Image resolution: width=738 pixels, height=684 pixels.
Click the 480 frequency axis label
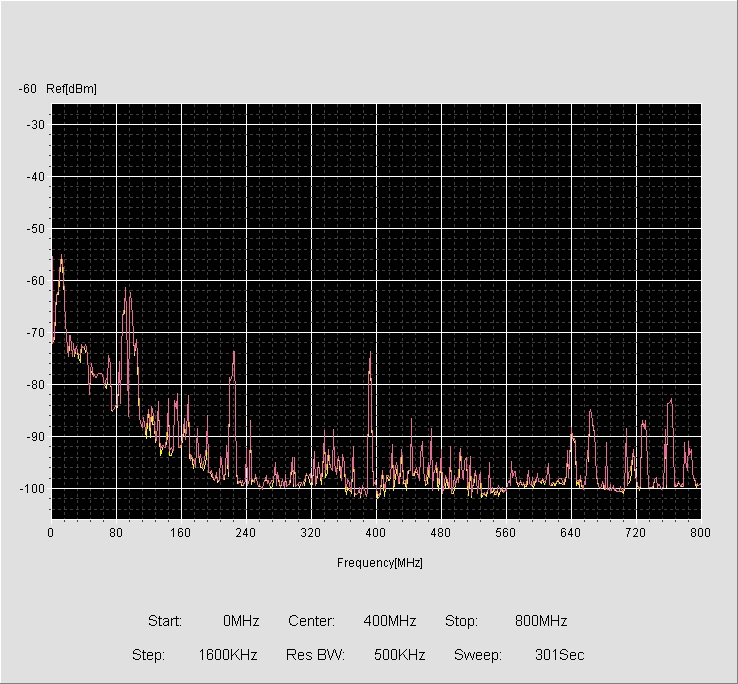pyautogui.click(x=441, y=533)
